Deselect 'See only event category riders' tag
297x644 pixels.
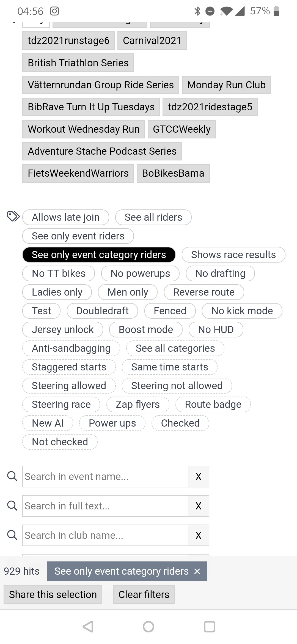coord(99,255)
